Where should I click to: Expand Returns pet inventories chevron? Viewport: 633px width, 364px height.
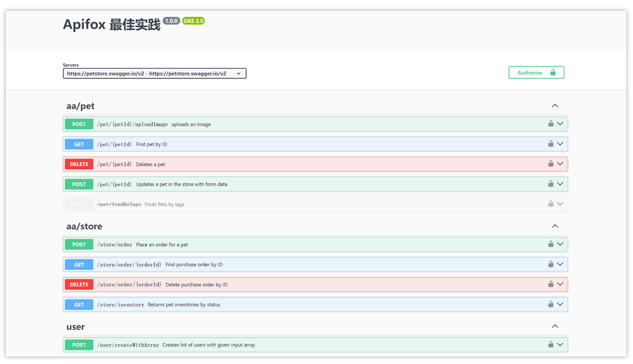(560, 304)
